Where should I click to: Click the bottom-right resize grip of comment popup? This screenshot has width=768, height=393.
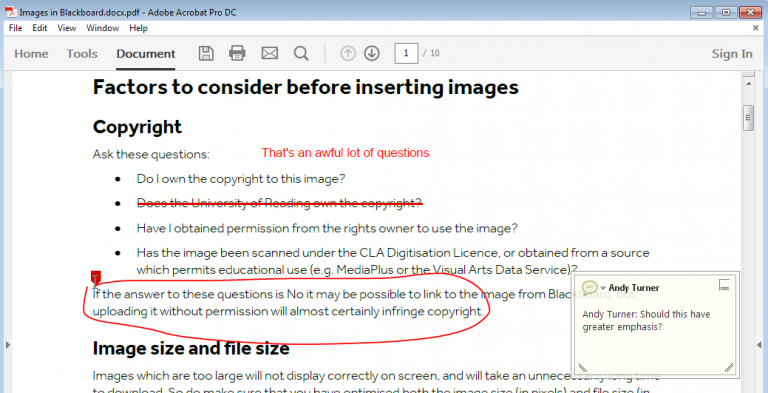pyautogui.click(x=729, y=367)
